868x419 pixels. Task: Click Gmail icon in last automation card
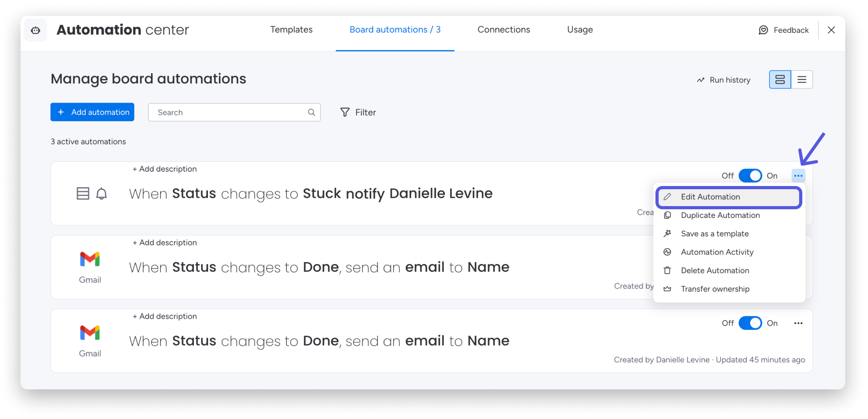point(90,333)
